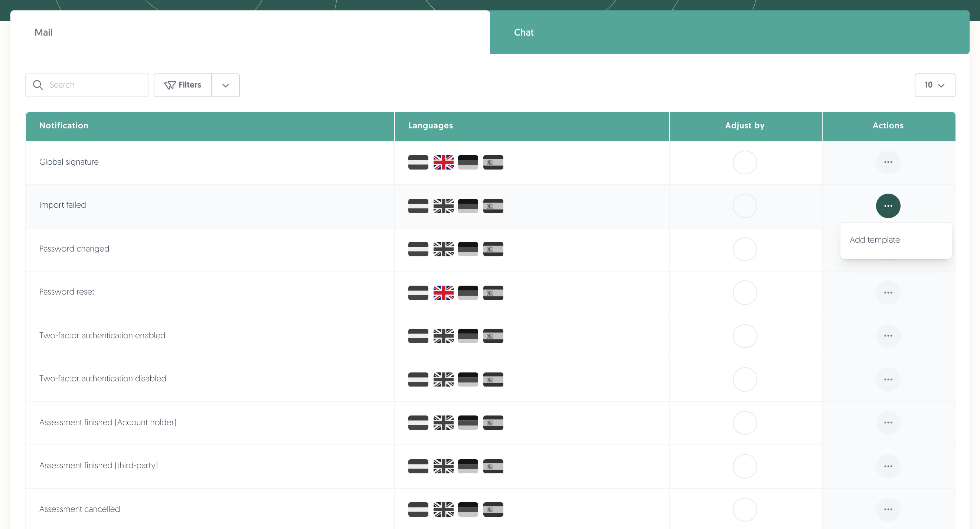
Task: Click the Spanish flag for Global signature
Action: [x=493, y=162]
